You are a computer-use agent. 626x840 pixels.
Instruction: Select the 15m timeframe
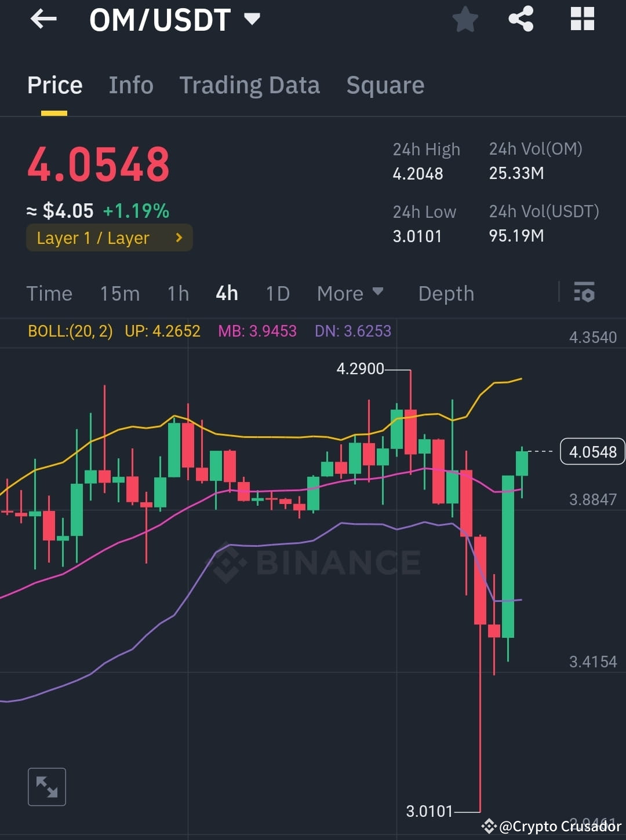pos(119,293)
